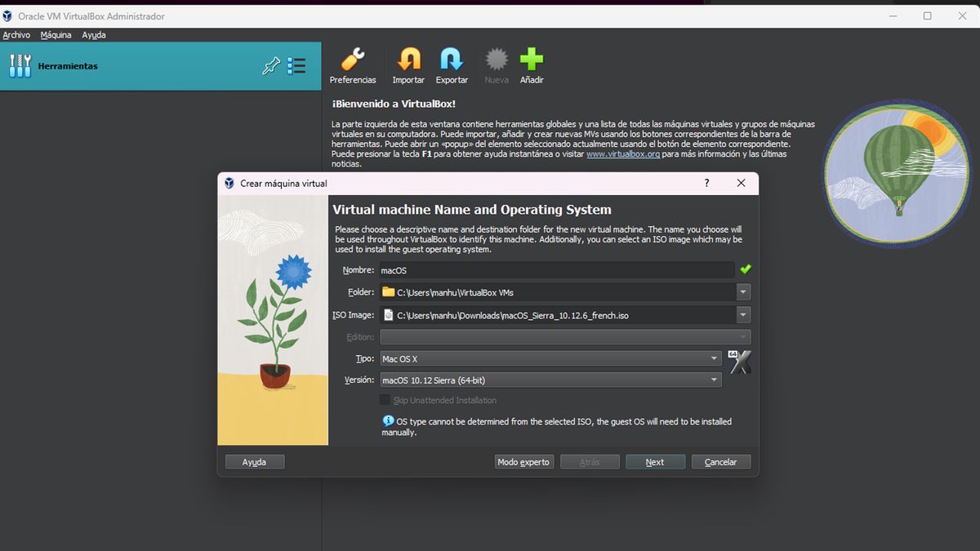Click the Nueva machine icon
The height and width of the screenshot is (551, 980).
pyautogui.click(x=496, y=65)
